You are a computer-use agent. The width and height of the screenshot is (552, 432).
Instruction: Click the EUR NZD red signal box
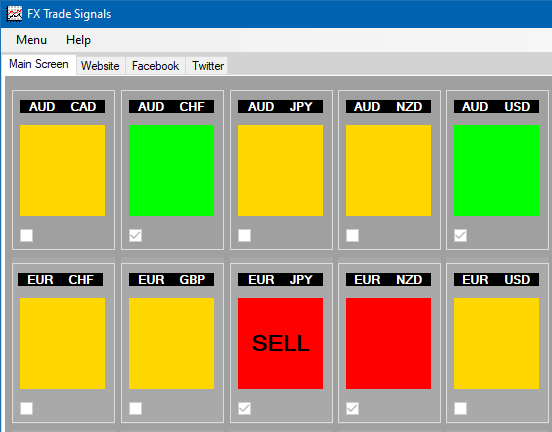(x=388, y=344)
